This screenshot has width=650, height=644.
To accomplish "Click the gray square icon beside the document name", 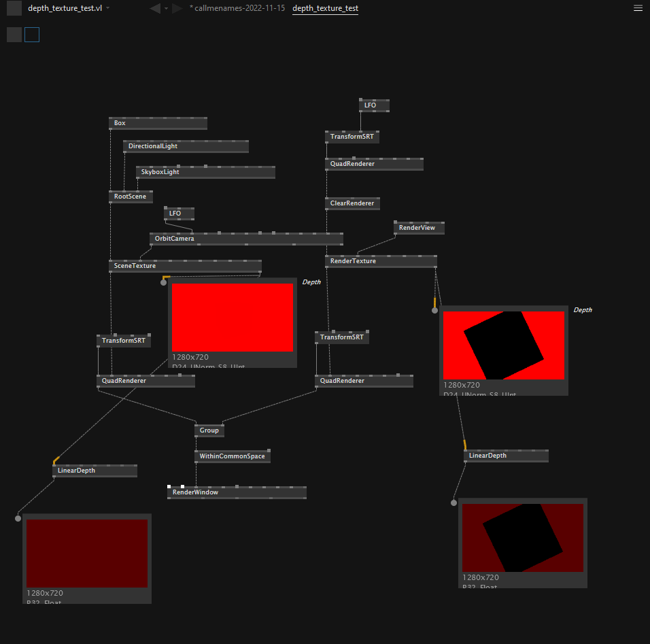I will [x=14, y=8].
